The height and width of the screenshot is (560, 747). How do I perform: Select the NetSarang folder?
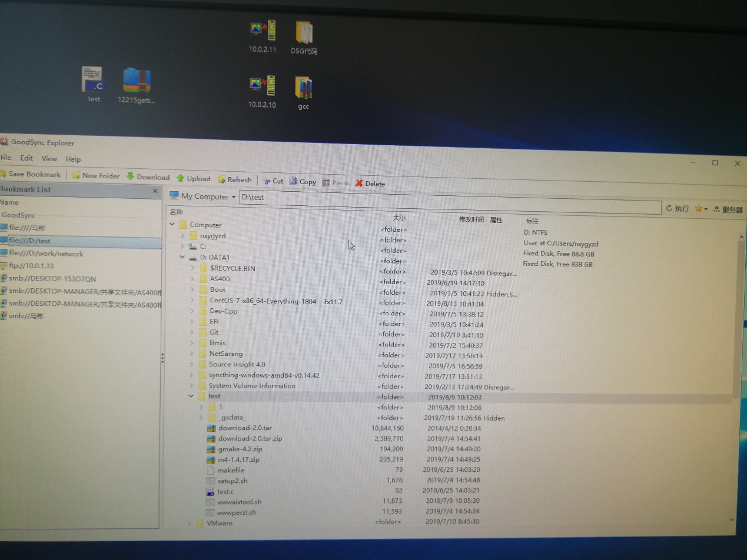pyautogui.click(x=227, y=354)
